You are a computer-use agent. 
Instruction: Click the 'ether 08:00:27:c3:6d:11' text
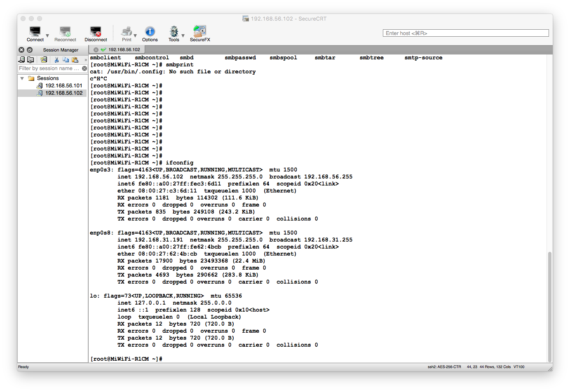coord(157,191)
